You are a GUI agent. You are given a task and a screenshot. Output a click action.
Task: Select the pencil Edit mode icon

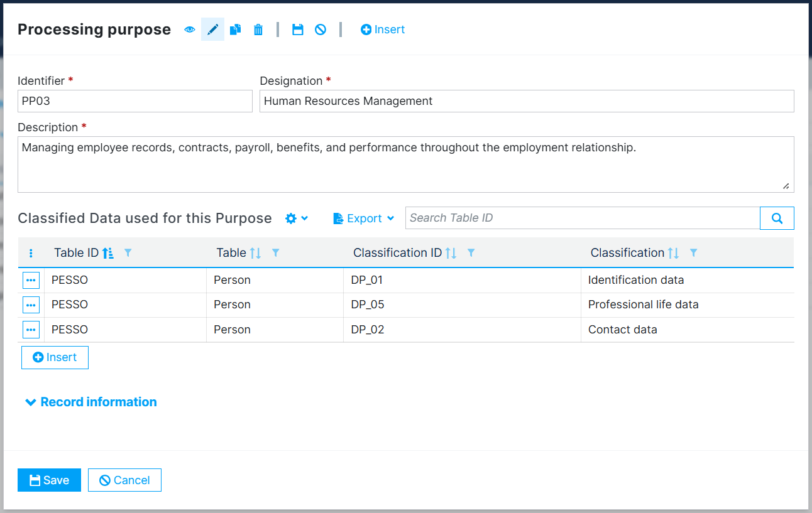(212, 30)
